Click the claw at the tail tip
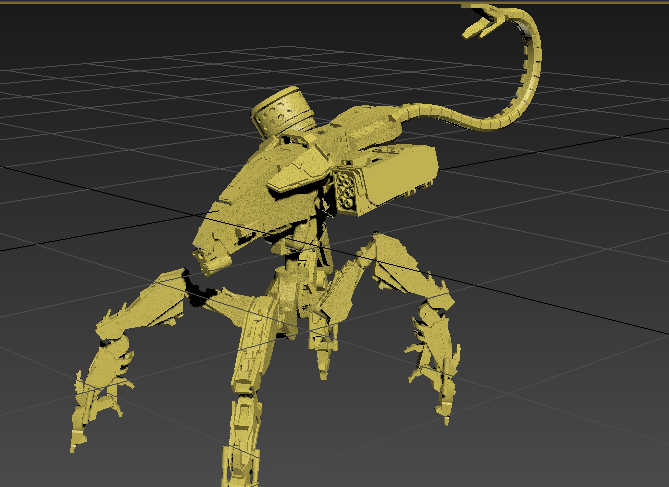This screenshot has width=669, height=487. click(487, 20)
